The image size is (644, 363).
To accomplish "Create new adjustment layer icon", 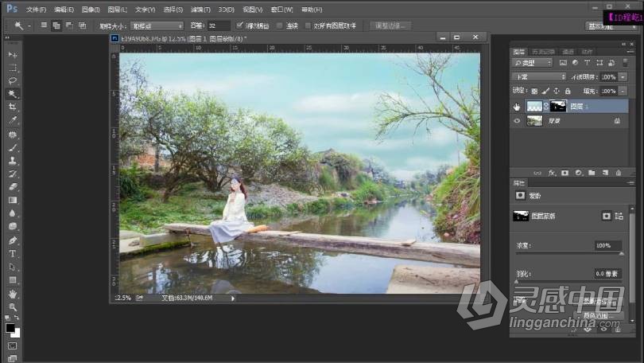I will coord(578,173).
